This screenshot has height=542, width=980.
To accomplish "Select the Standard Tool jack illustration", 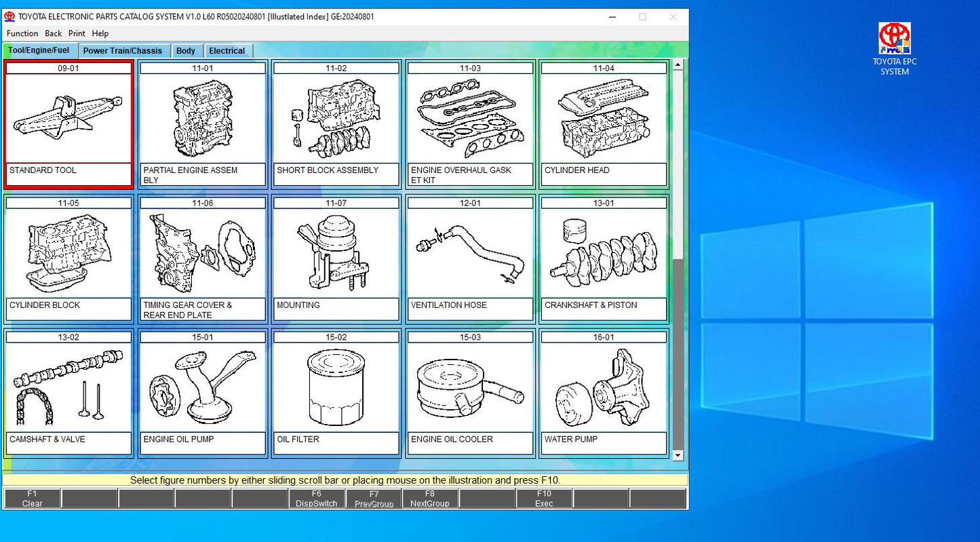I will tap(68, 118).
